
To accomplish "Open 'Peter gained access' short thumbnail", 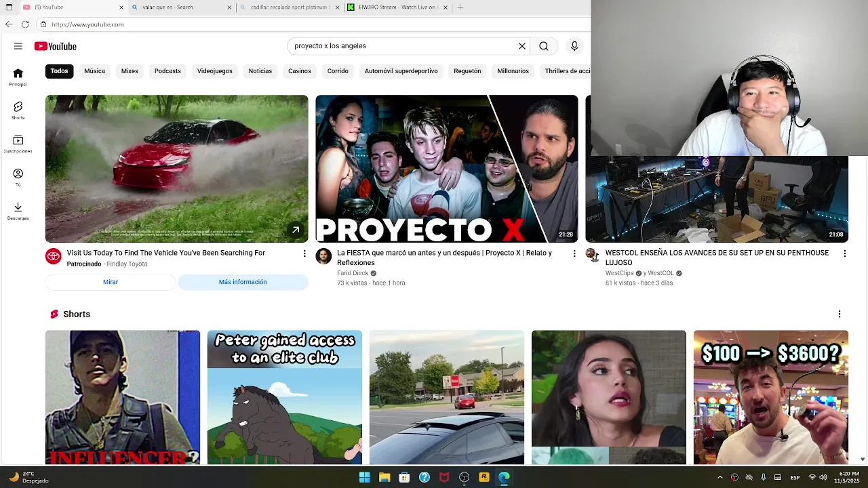I will click(x=285, y=397).
